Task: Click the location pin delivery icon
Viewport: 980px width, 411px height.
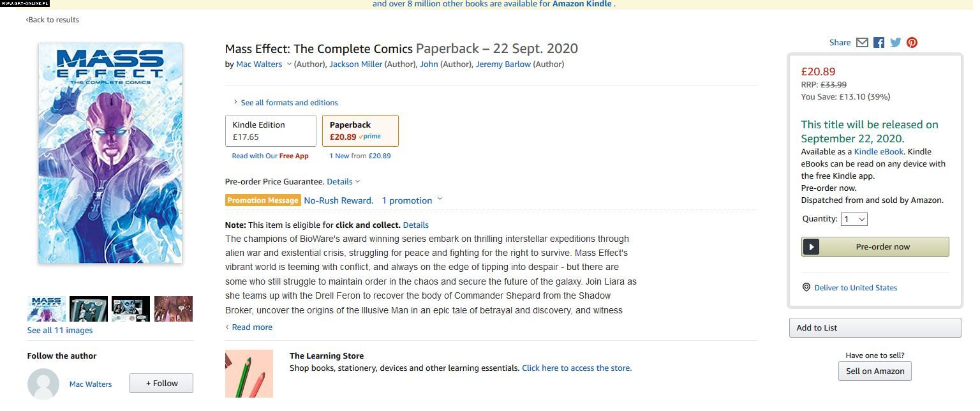Action: [x=806, y=288]
